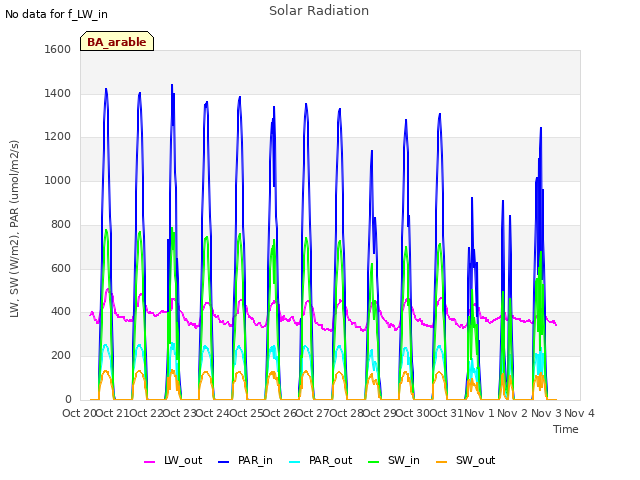The image size is (640, 480).
Task: Click the LW_out magenta legend swatch
Action: click(149, 462)
